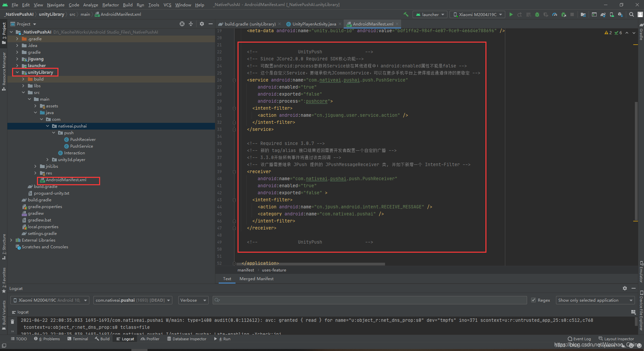The image size is (644, 351).
Task: Click the warnings count indicator in editor
Action: [608, 33]
